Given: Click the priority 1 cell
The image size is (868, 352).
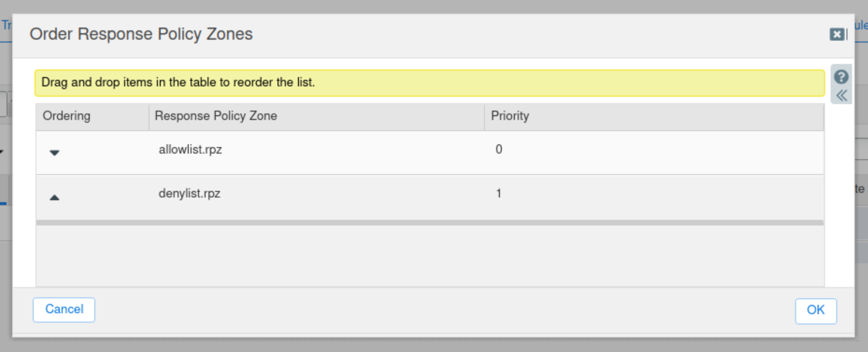Looking at the screenshot, I should pos(498,194).
